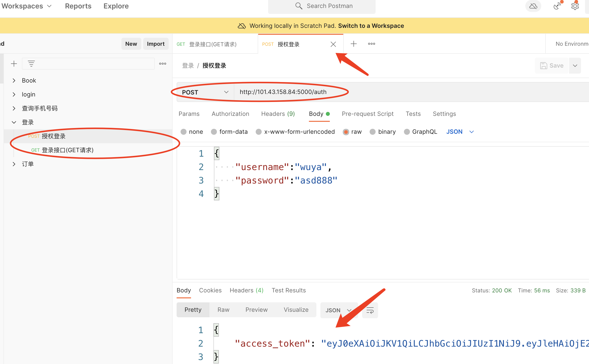Click Switch to a Workspace link
This screenshot has width=589, height=364.
point(371,26)
